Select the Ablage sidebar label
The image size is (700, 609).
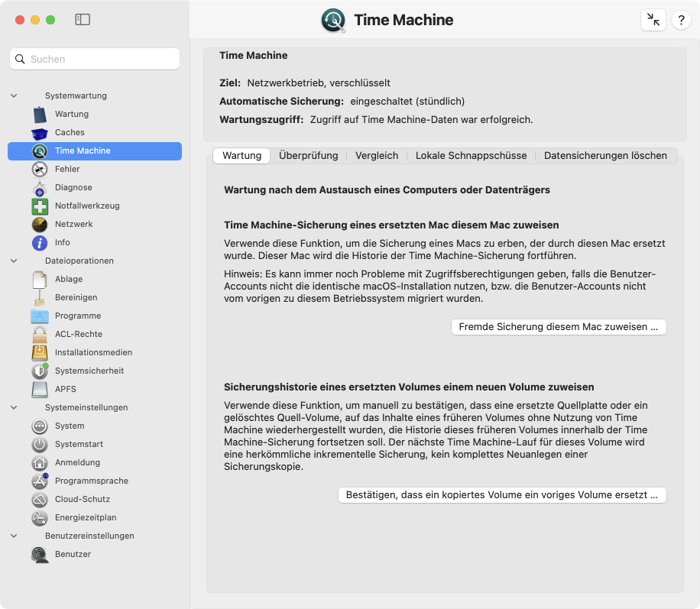click(x=69, y=279)
